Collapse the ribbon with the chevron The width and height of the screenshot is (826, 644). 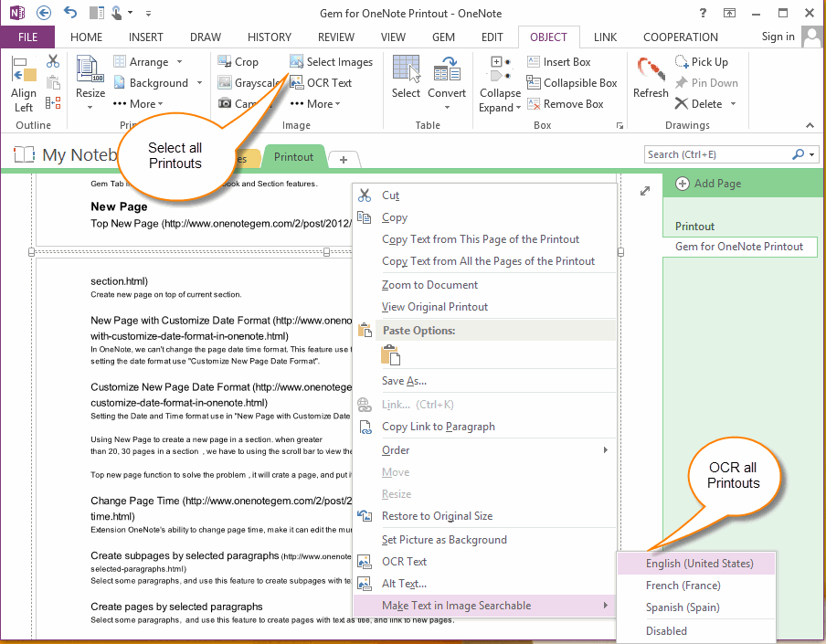point(810,125)
